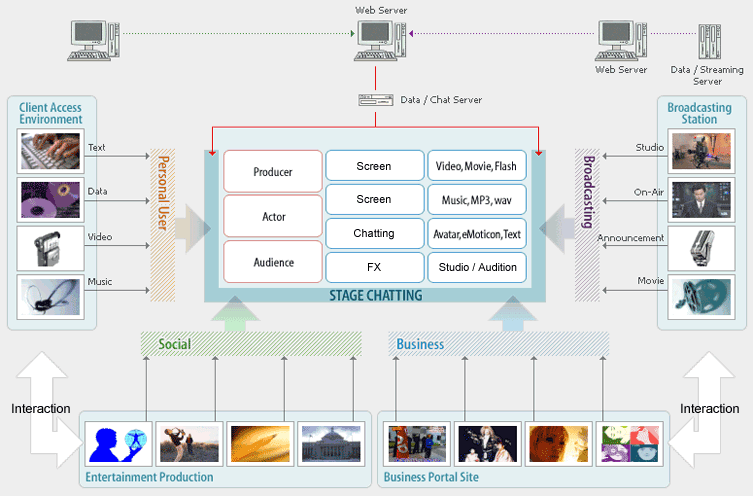Image resolution: width=753 pixels, height=496 pixels.
Task: Click the Data label near purple discs
Action: point(97,191)
